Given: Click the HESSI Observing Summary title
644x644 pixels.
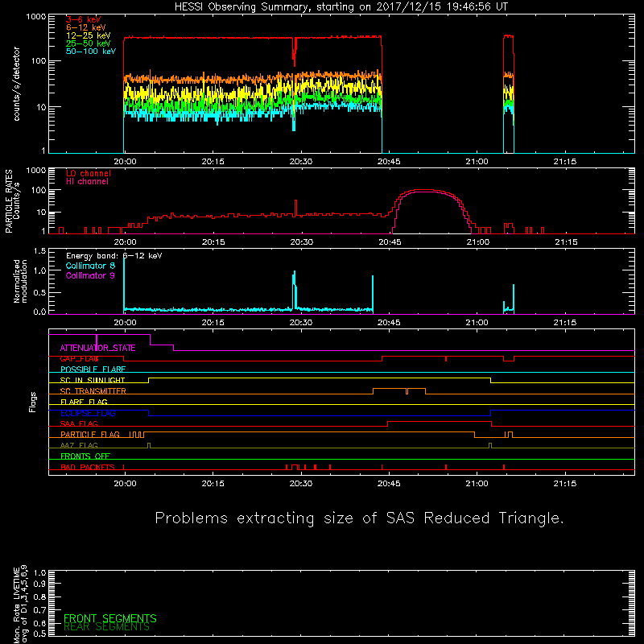Looking at the screenshot, I should click(x=341, y=6).
